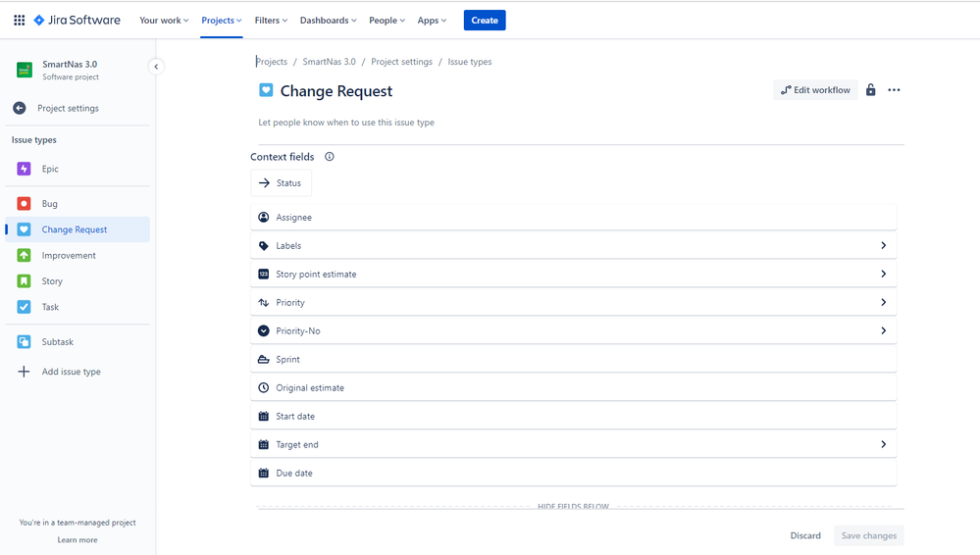Screen dimensions: 980x555
Task: Click the Jira Software logo
Action: pos(77,20)
